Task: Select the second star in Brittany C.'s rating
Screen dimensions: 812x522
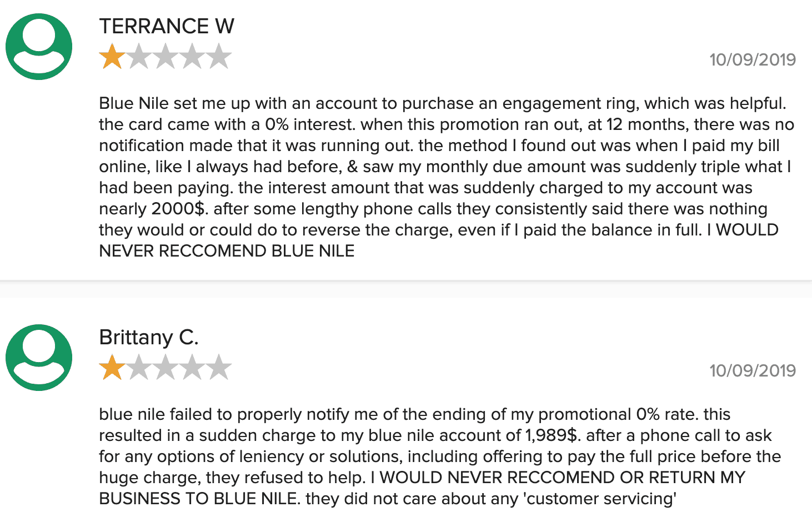Action: [139, 368]
